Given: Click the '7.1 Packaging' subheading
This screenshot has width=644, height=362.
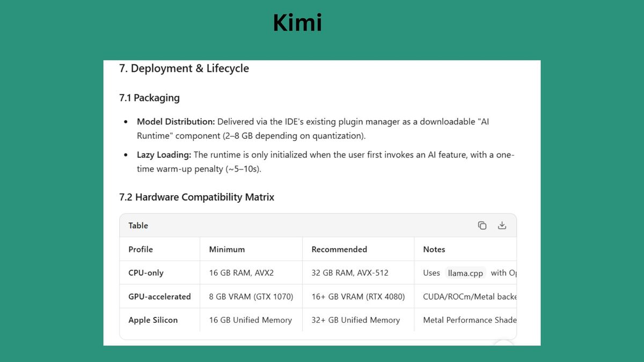Looking at the screenshot, I should (x=149, y=98).
